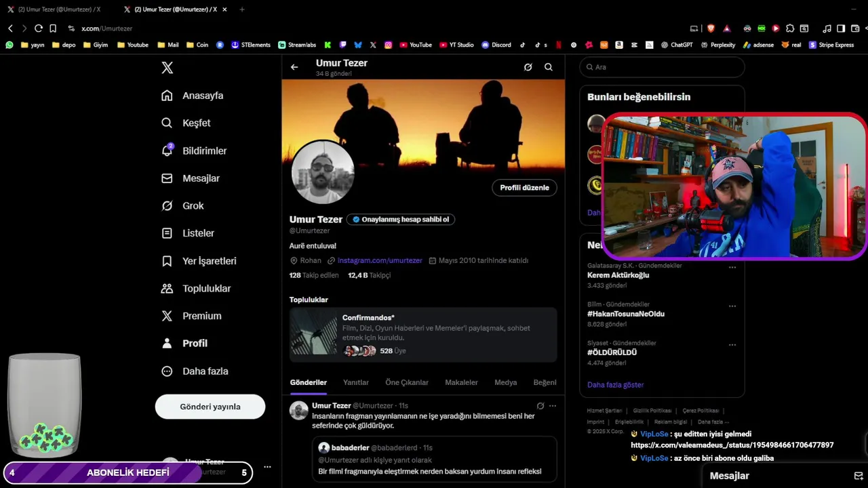Open browser extensions puzzle icon
Screen dimensions: 868x488
790,28
